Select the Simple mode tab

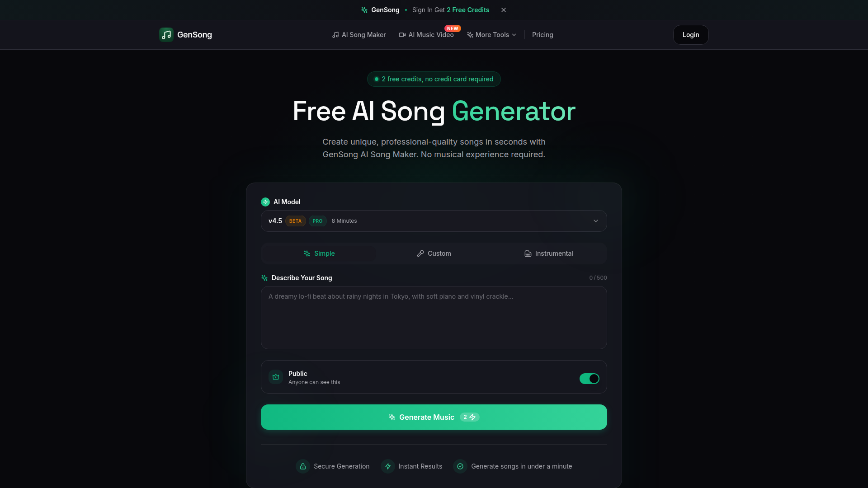319,253
